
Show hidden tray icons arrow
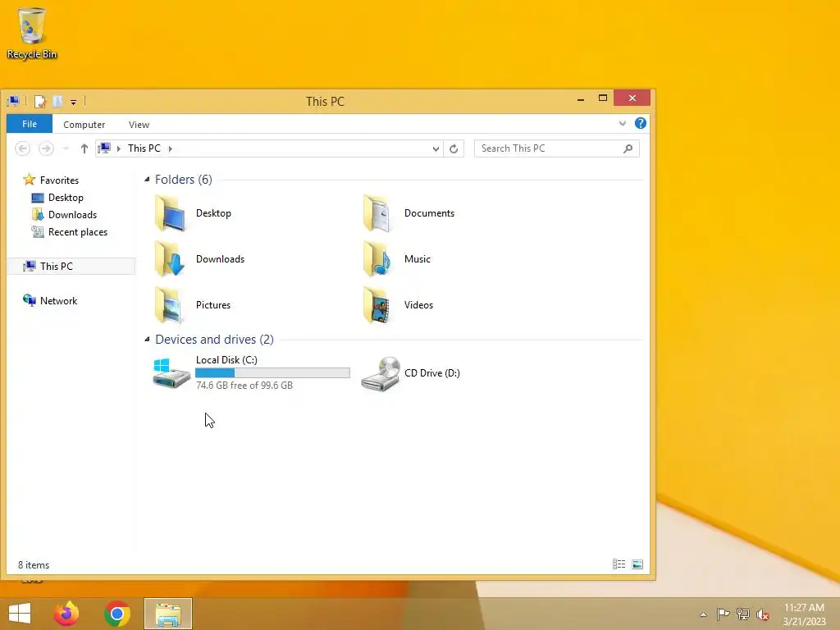(x=703, y=614)
